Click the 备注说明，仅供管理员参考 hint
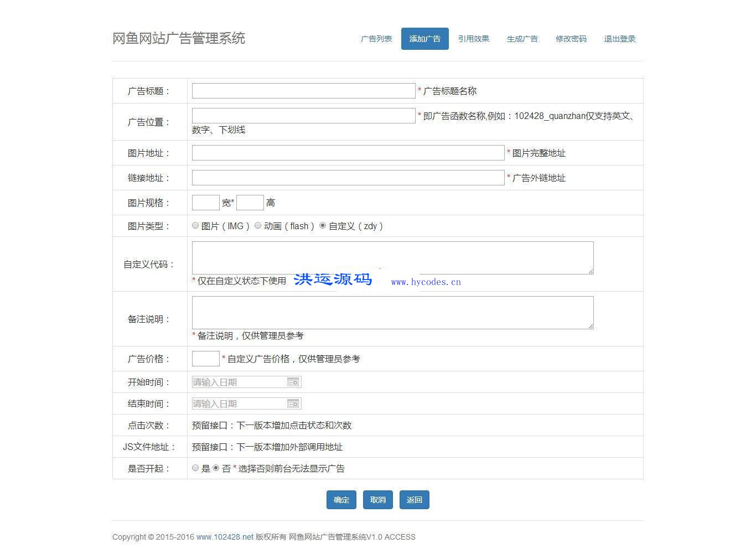Screen dimensions: 756x559 pos(251,335)
